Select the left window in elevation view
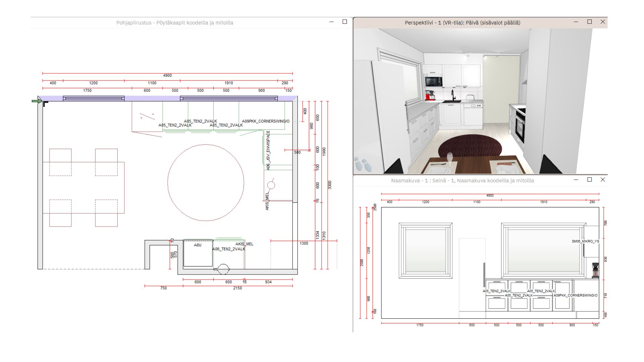 tap(426, 250)
